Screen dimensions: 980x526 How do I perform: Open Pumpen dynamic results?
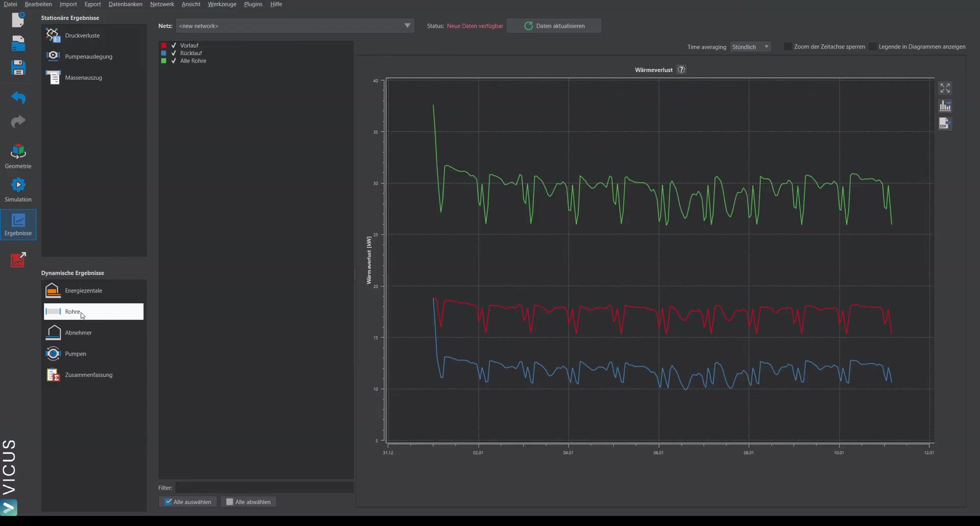[x=94, y=353]
